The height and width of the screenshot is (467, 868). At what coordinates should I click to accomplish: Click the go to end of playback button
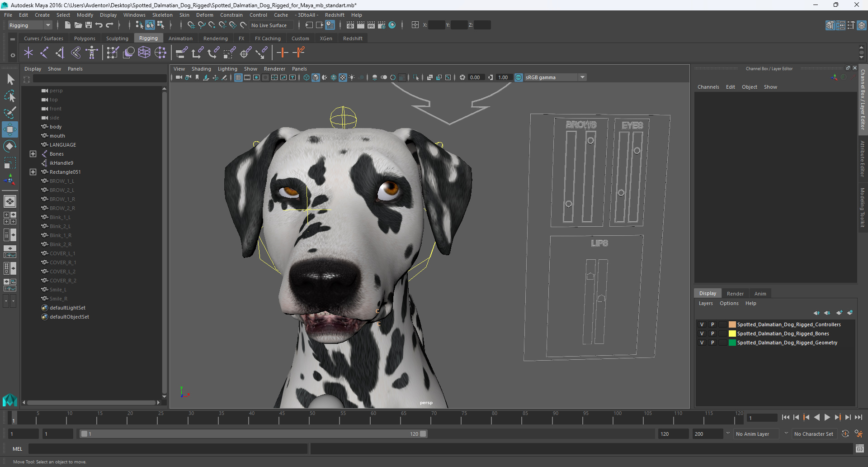pyautogui.click(x=859, y=417)
